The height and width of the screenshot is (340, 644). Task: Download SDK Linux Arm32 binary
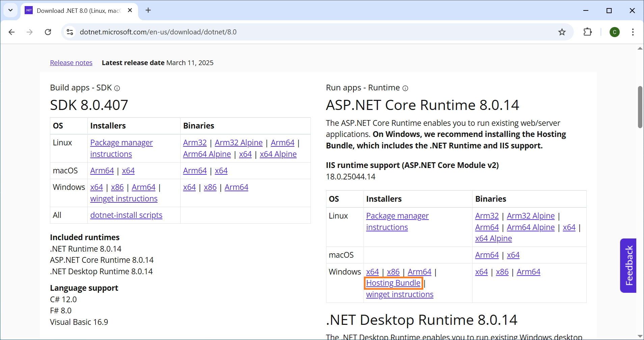pyautogui.click(x=195, y=143)
